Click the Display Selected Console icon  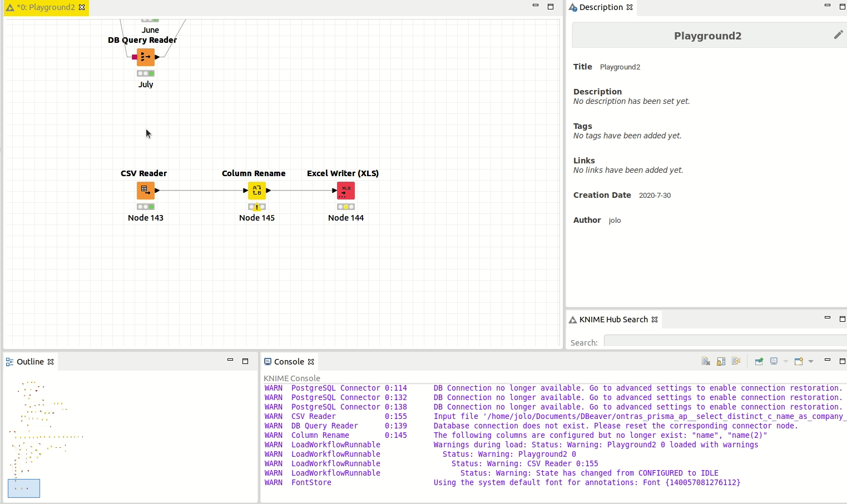[774, 361]
